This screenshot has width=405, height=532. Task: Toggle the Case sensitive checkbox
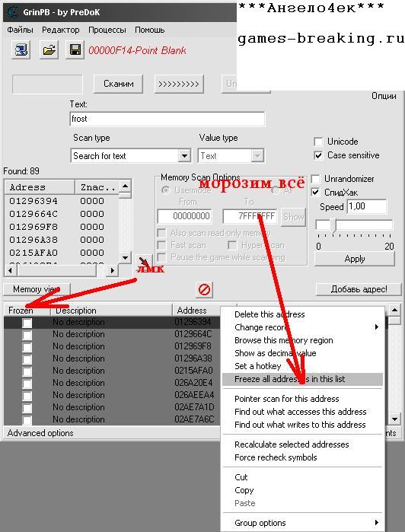[x=318, y=155]
